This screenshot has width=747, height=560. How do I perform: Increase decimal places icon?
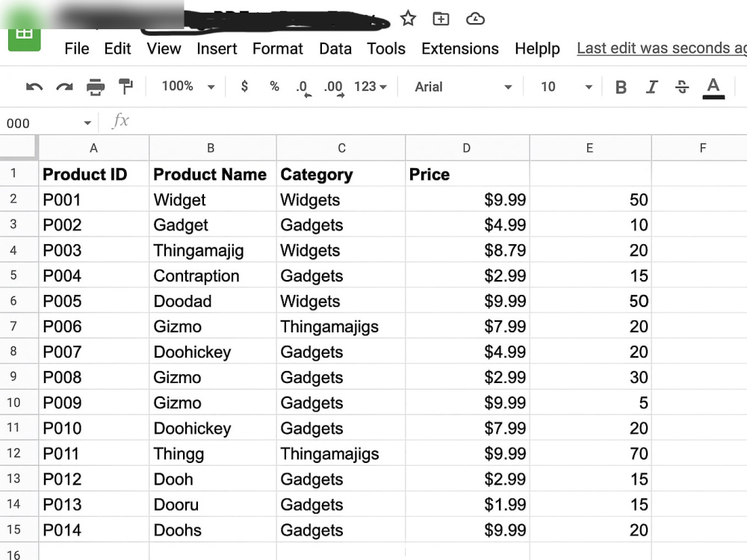(x=333, y=87)
